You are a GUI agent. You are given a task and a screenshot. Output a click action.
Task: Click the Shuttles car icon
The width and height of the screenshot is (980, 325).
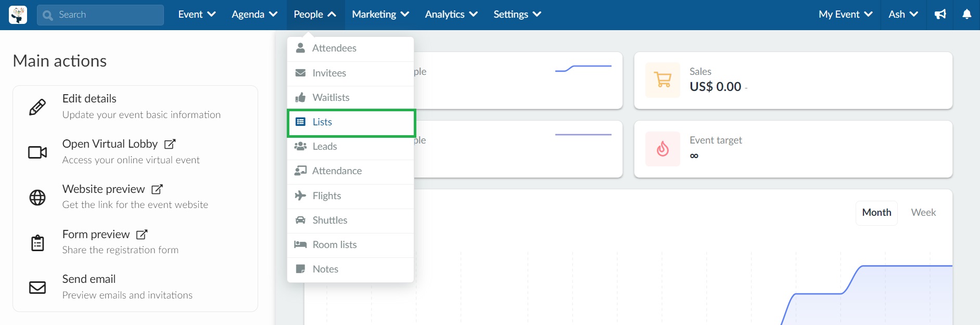coord(300,220)
